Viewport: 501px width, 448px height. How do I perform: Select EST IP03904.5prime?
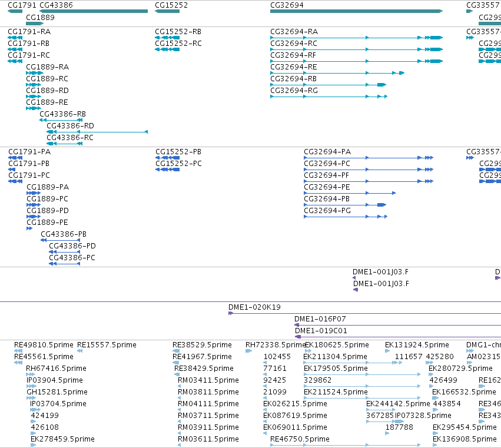[x=55, y=380]
